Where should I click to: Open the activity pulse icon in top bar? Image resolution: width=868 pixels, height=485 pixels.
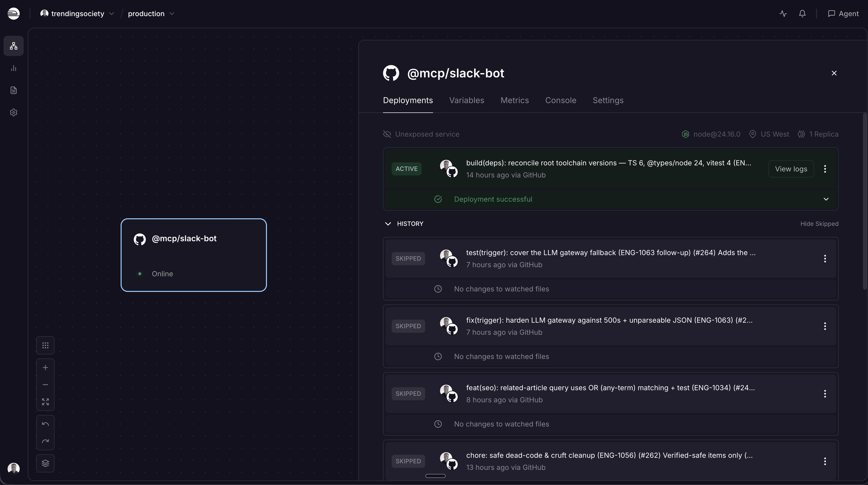783,13
